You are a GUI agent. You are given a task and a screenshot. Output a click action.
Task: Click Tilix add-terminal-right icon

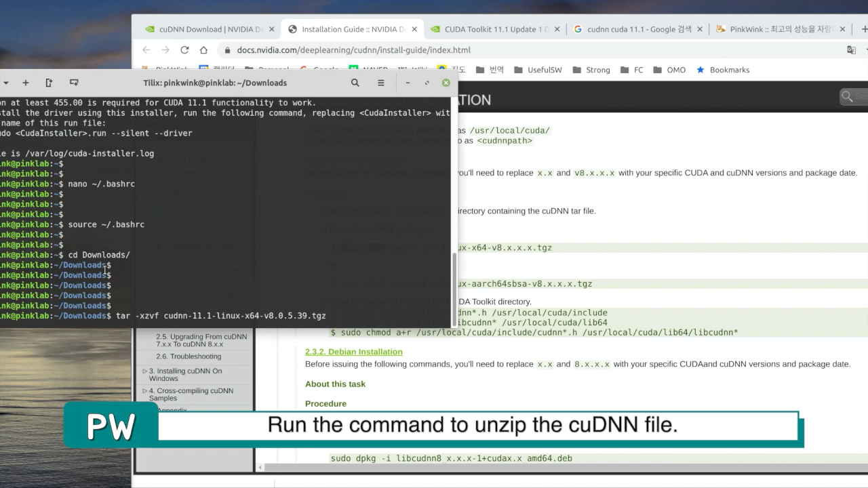pos(49,83)
